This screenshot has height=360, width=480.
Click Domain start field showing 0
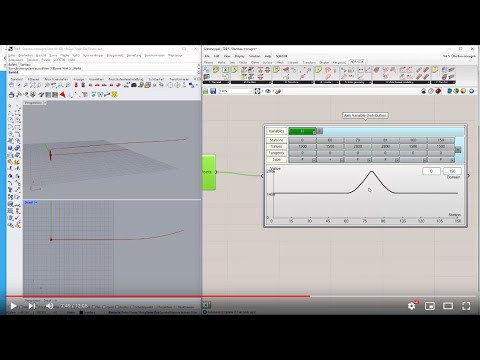(431, 171)
